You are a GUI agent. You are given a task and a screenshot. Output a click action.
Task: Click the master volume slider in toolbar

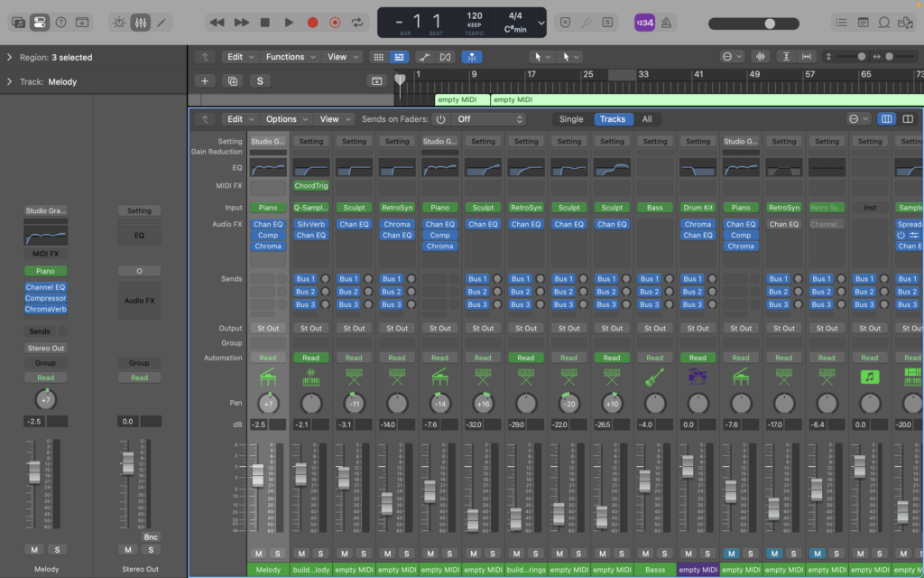769,23
